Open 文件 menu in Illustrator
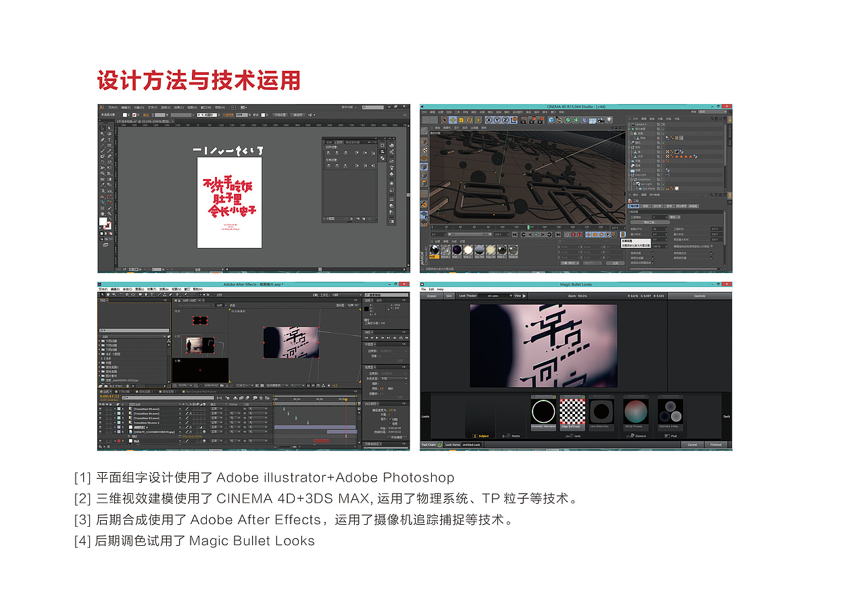 tap(113, 107)
